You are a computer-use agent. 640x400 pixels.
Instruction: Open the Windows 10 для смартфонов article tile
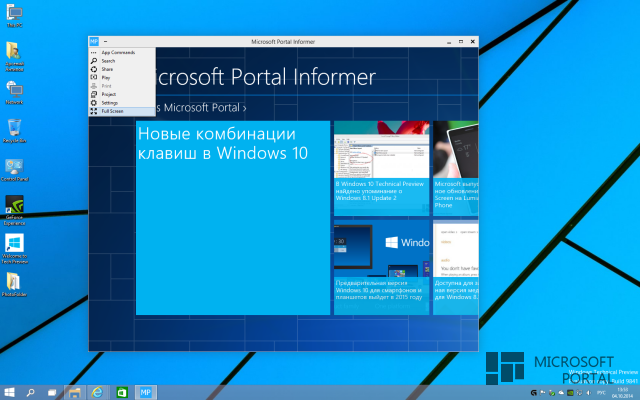tap(381, 267)
